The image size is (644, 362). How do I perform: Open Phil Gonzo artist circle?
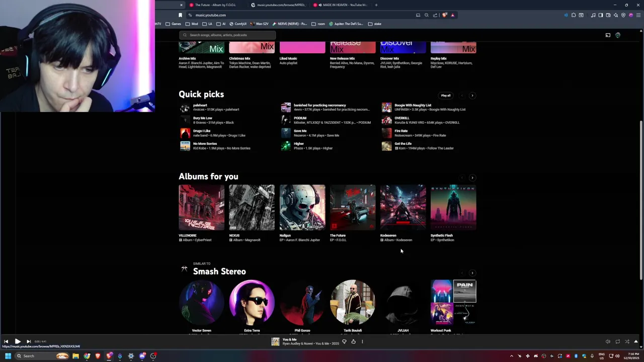302,303
